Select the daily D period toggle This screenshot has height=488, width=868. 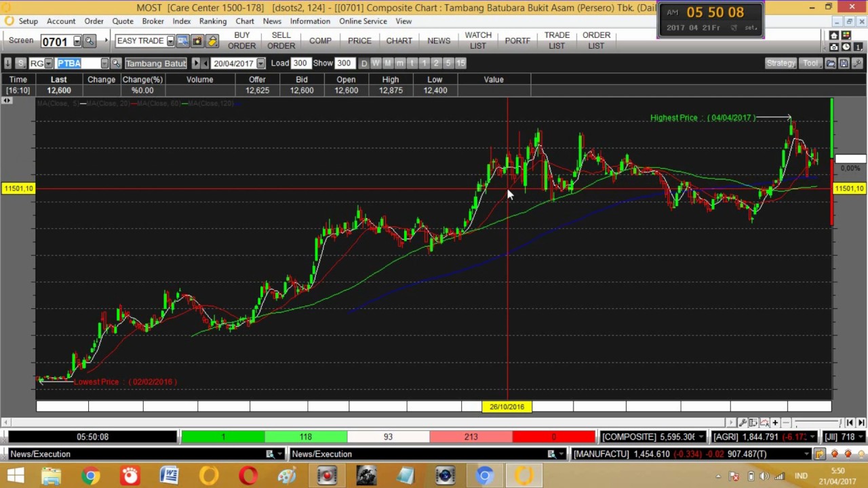click(x=363, y=63)
